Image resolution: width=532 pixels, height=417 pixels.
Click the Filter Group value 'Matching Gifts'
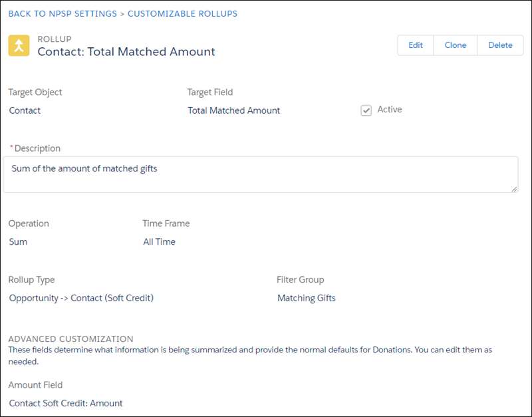[x=307, y=298]
